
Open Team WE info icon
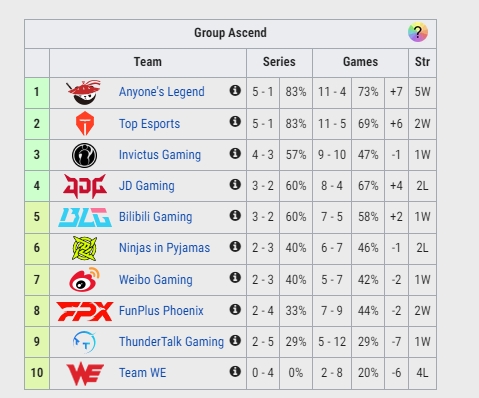235,371
